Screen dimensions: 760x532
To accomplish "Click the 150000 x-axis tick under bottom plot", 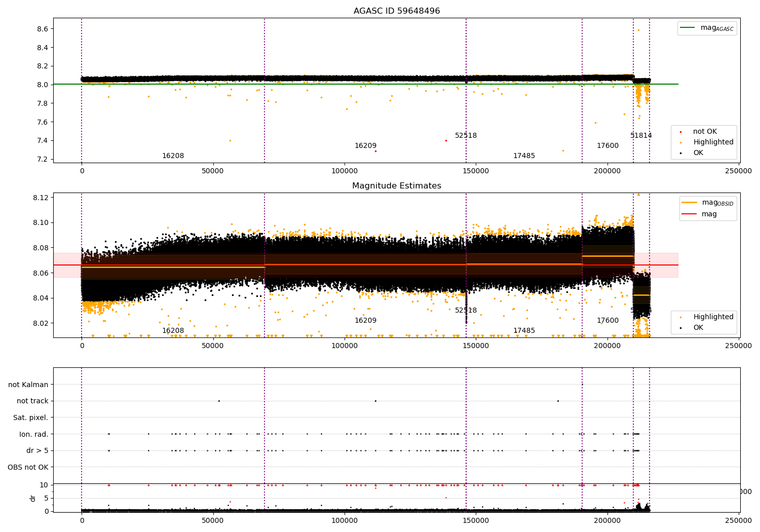I will click(476, 520).
